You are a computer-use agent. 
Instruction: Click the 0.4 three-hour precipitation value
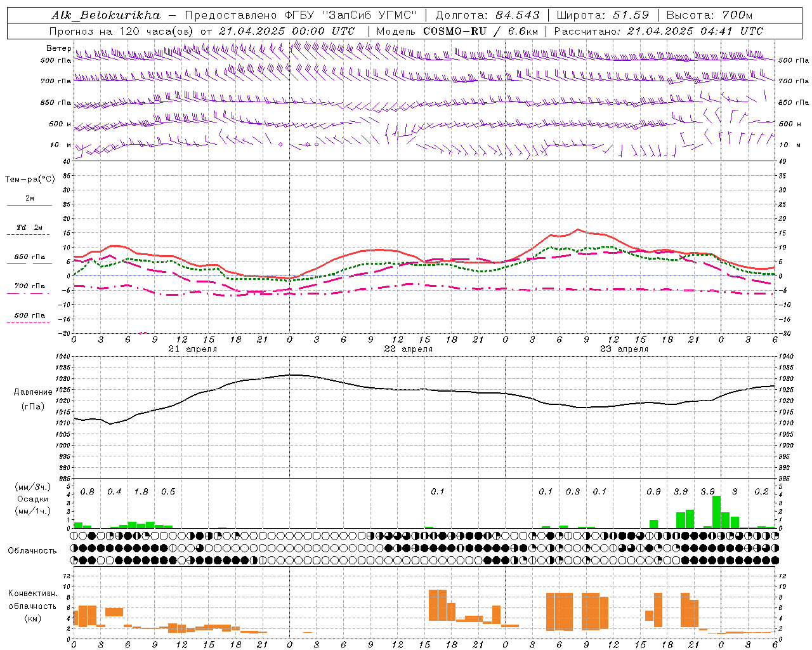114,492
